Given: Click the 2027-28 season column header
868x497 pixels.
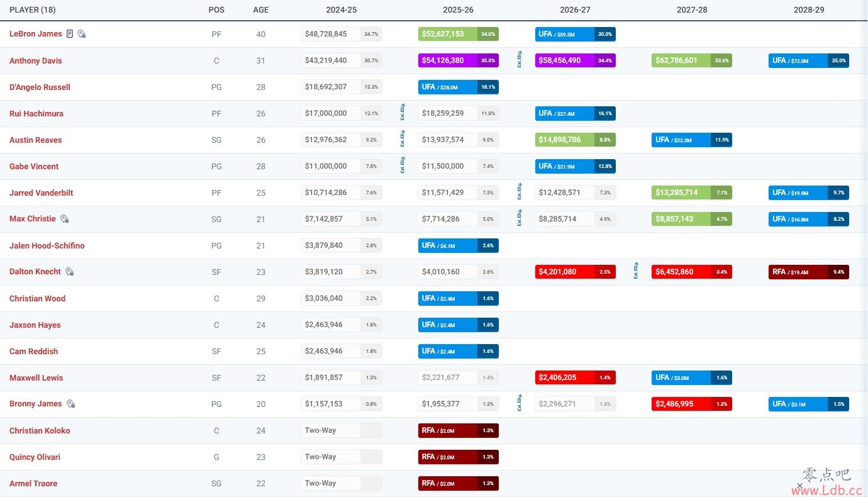Looking at the screenshot, I should coord(692,10).
